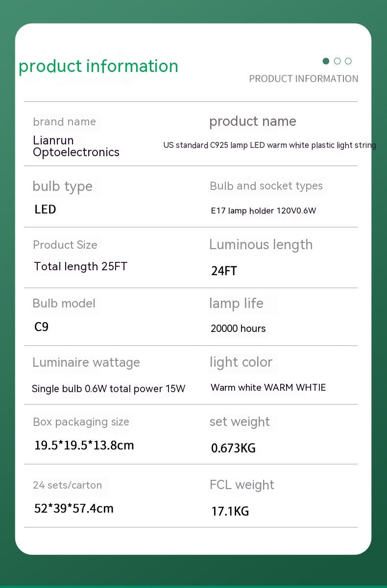
Task: Select the C9 bulb model value
Action: click(42, 327)
